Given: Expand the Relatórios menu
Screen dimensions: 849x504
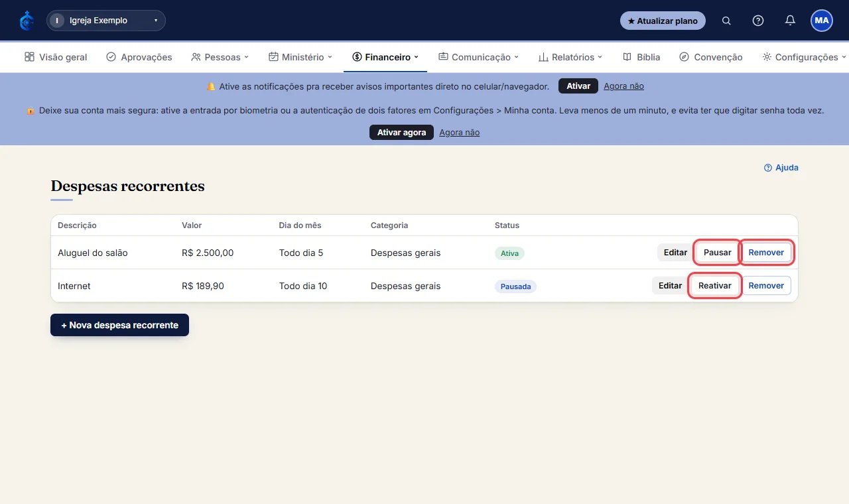Looking at the screenshot, I should (570, 57).
